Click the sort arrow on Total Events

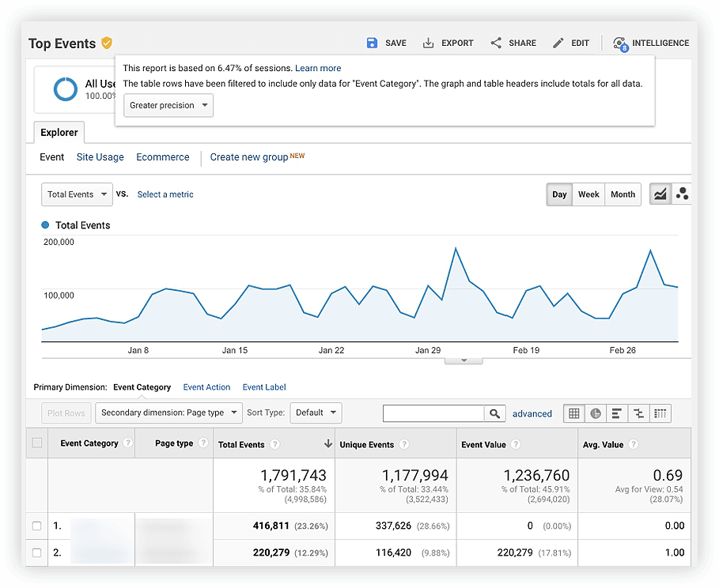(x=327, y=443)
